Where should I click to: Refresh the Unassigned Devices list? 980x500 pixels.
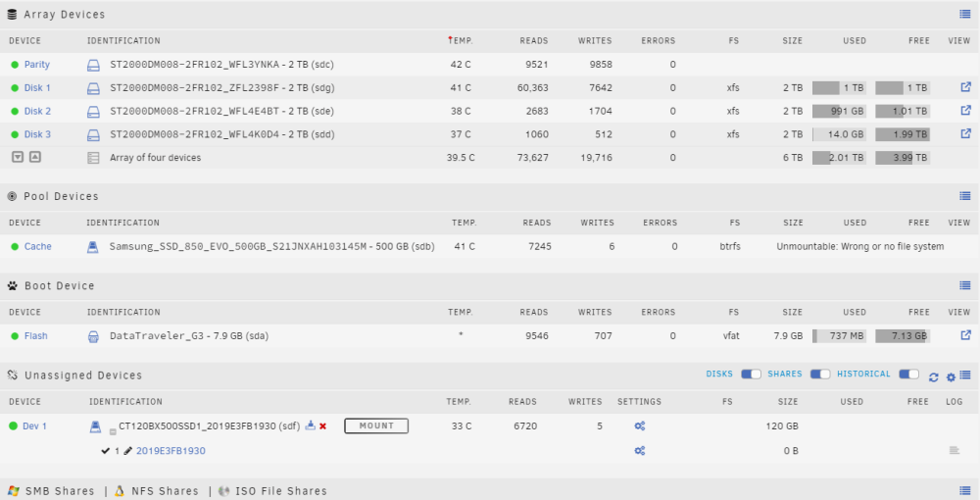(934, 376)
